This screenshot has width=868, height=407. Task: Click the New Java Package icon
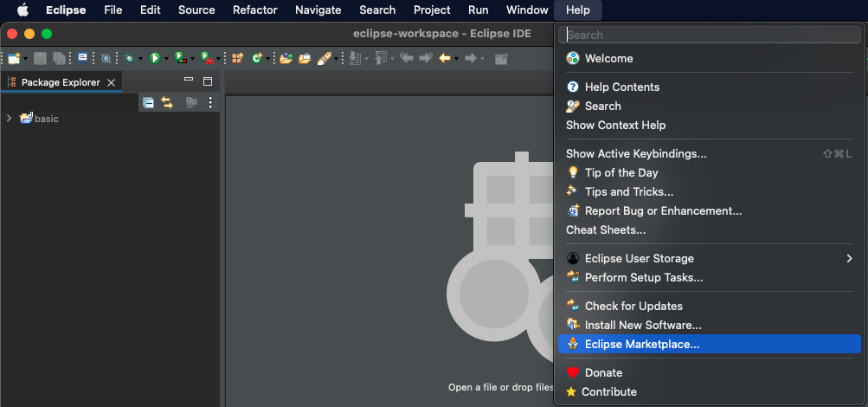(237, 58)
